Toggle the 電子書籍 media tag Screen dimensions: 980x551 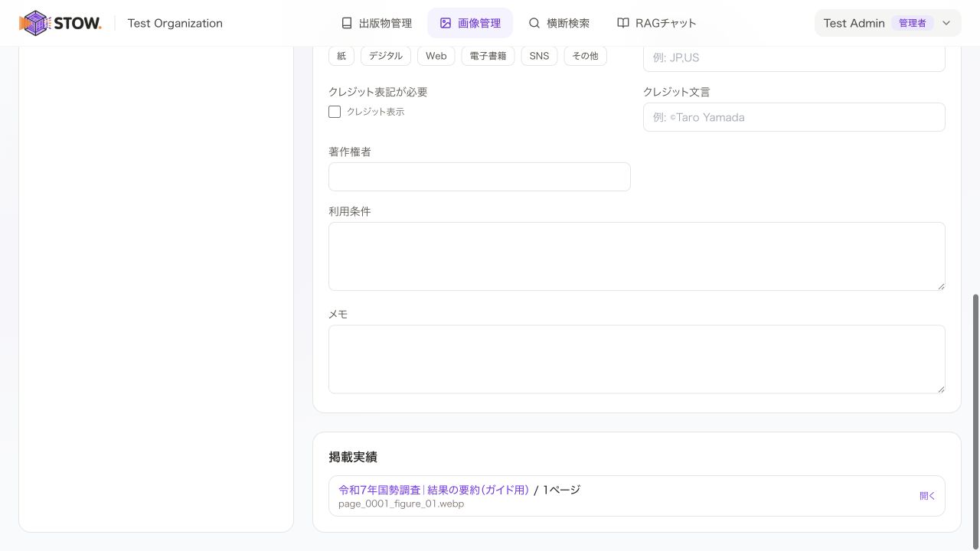click(488, 56)
